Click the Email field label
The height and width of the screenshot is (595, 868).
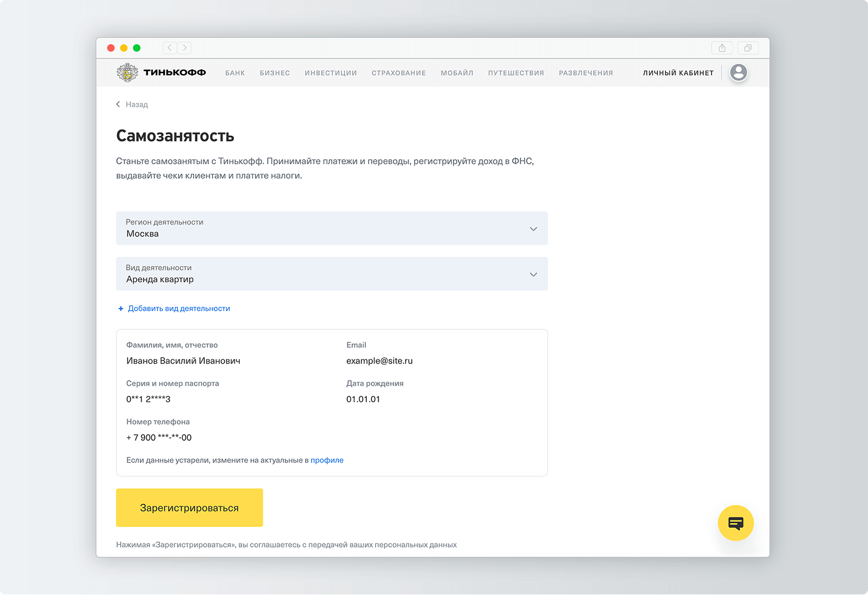tap(356, 345)
